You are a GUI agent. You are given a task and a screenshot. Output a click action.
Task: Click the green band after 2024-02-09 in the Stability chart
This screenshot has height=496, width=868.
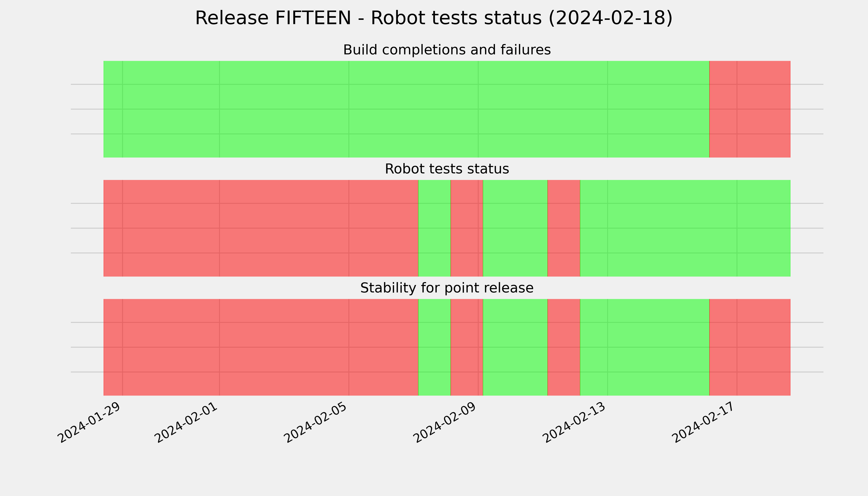515,347
